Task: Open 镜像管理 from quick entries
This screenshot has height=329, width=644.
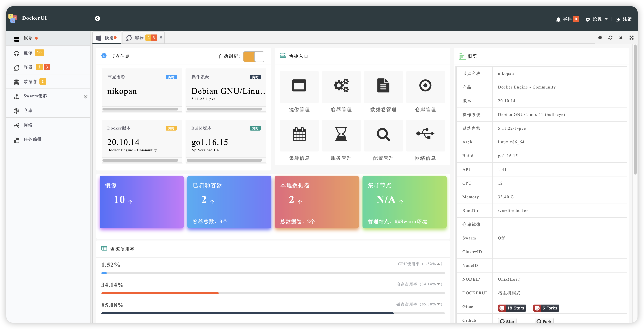Action: point(299,87)
